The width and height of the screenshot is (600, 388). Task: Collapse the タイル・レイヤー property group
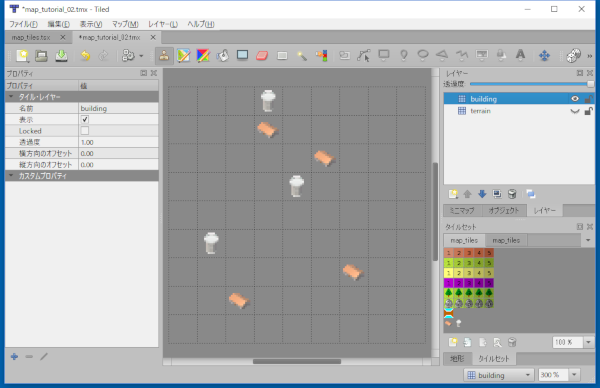coord(11,97)
